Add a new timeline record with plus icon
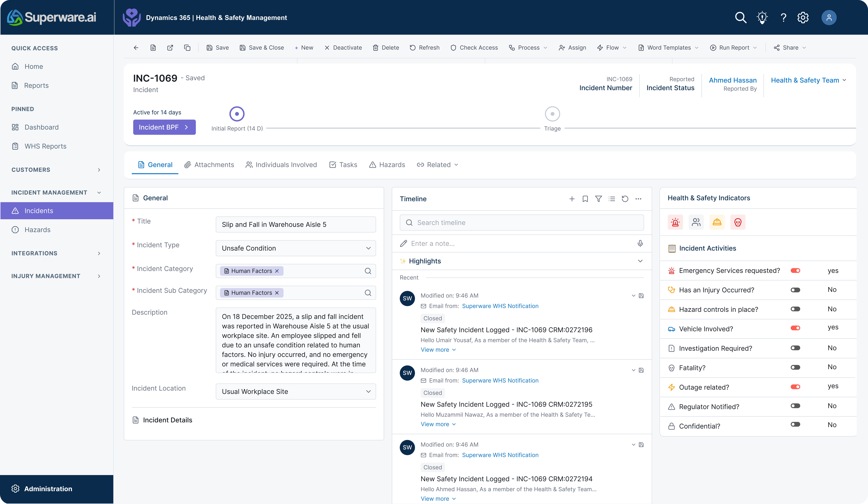 572,199
